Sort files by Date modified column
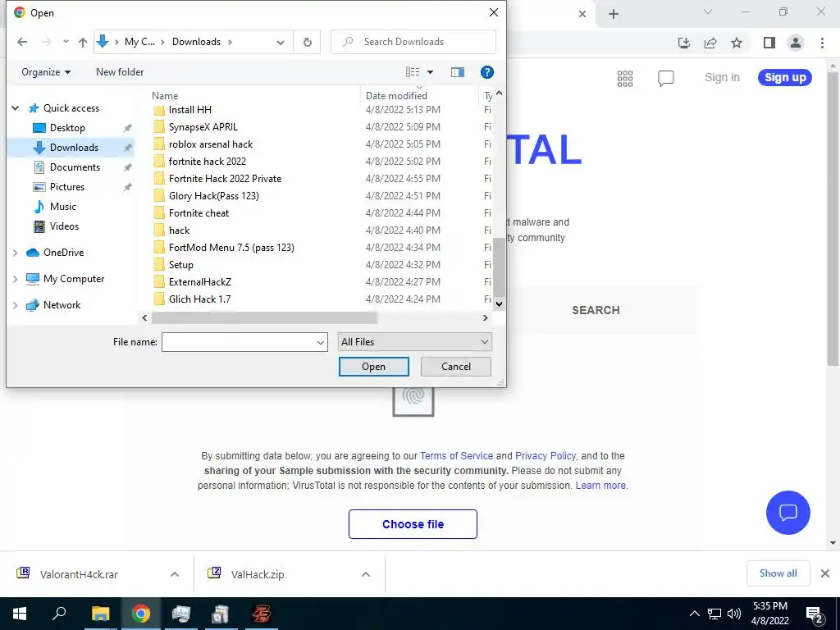Image resolution: width=840 pixels, height=630 pixels. pyautogui.click(x=396, y=96)
